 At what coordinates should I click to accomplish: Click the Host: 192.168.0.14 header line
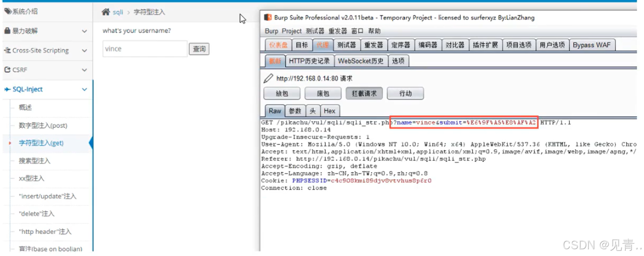[296, 130]
